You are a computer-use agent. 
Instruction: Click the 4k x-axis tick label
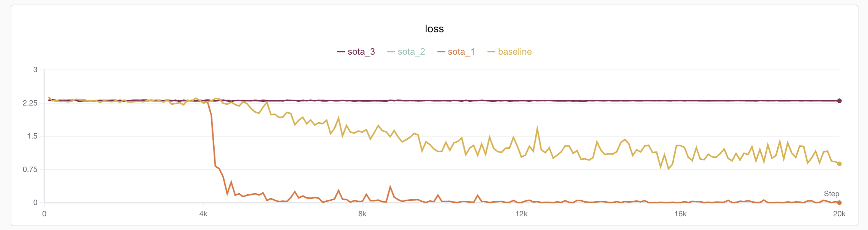point(203,214)
